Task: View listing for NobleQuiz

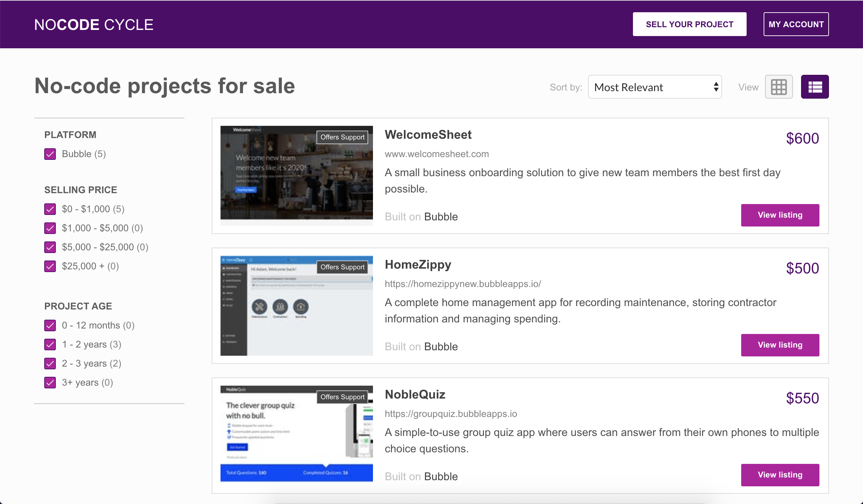Action: click(x=780, y=474)
